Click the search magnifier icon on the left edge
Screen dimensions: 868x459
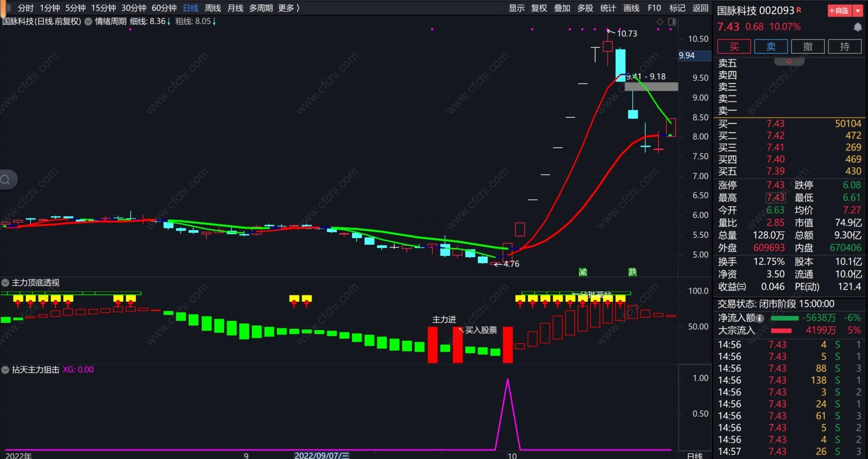(5, 180)
